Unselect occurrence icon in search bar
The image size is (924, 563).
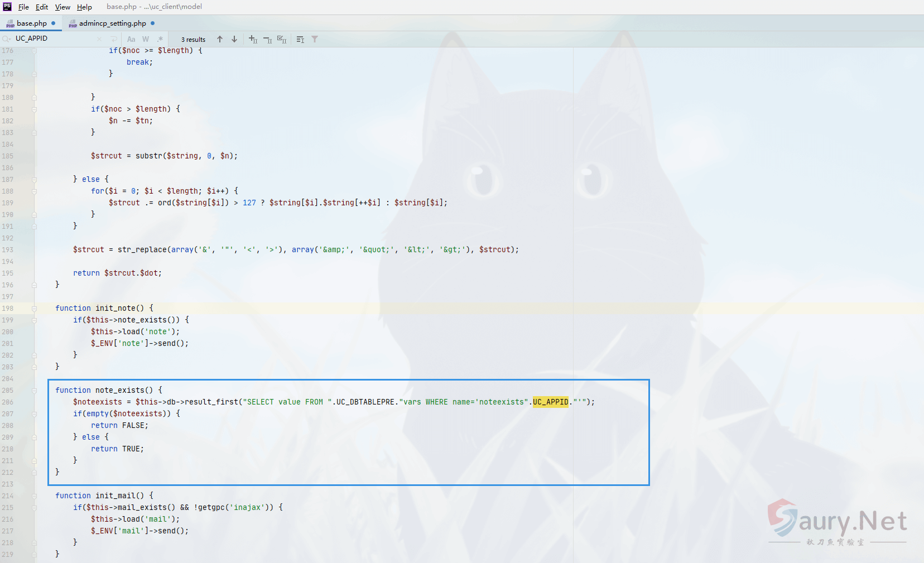coord(267,39)
